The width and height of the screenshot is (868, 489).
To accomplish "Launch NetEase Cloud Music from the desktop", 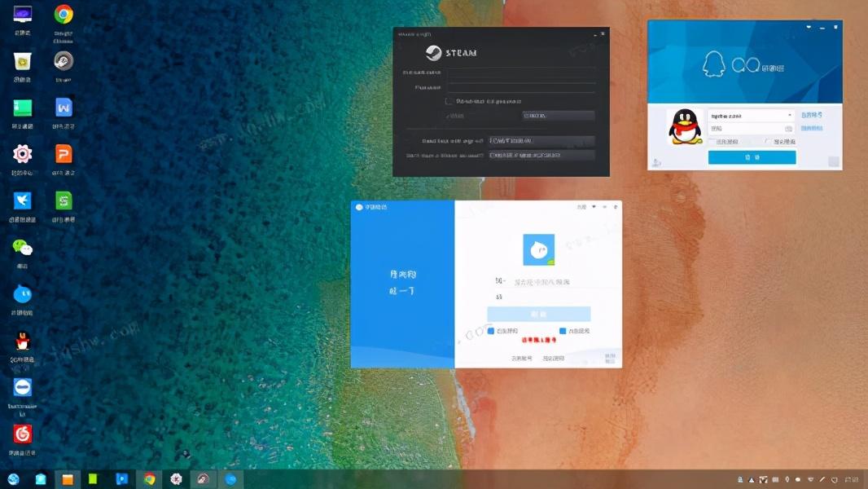I will coord(22,434).
